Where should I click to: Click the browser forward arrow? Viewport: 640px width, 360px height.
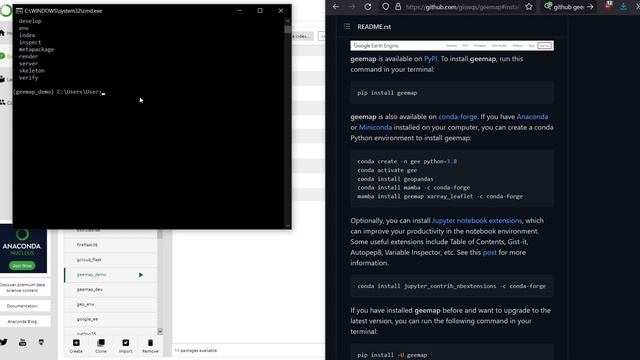(x=351, y=7)
